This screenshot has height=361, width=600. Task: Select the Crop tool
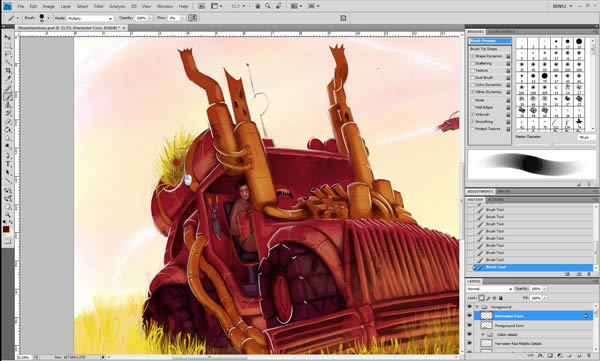(x=7, y=71)
